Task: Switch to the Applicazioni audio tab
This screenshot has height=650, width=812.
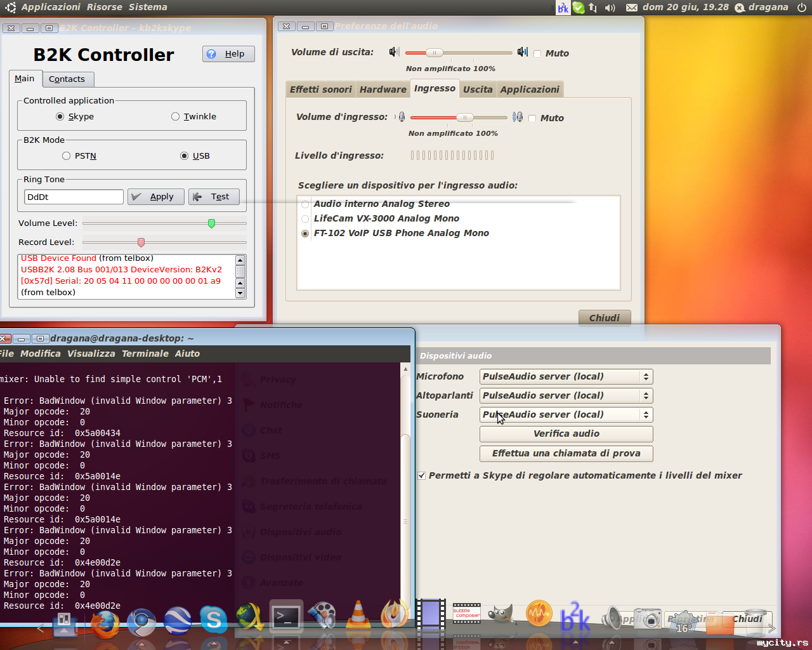Action: tap(530, 90)
